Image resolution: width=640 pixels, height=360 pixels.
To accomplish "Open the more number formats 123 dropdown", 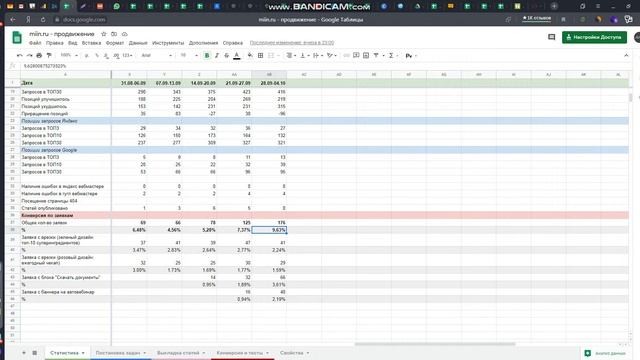I will click(x=128, y=56).
